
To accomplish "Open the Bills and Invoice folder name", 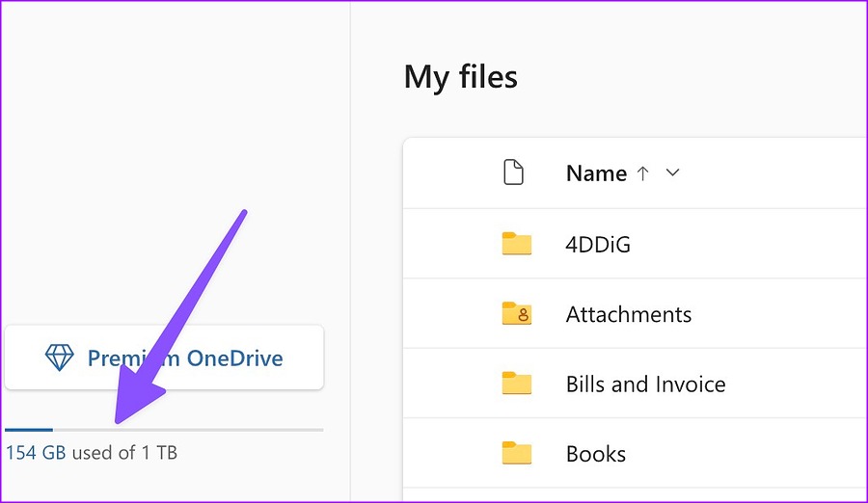I will (645, 384).
